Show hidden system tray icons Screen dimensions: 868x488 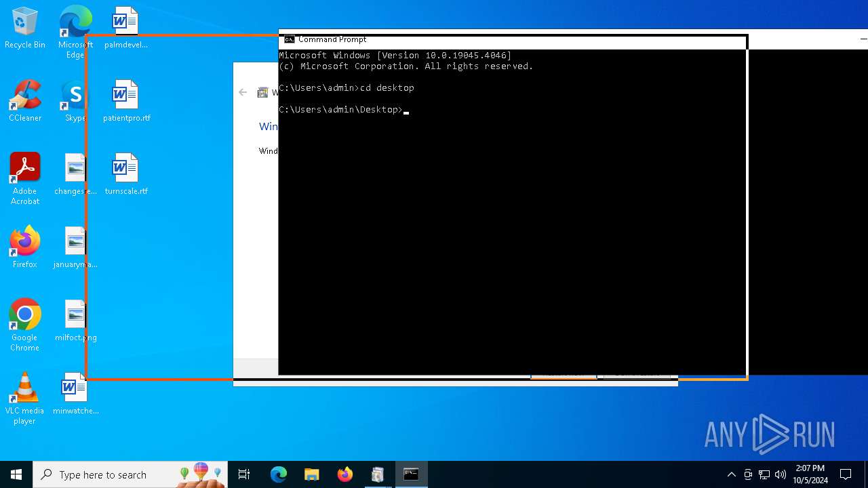[x=731, y=474]
